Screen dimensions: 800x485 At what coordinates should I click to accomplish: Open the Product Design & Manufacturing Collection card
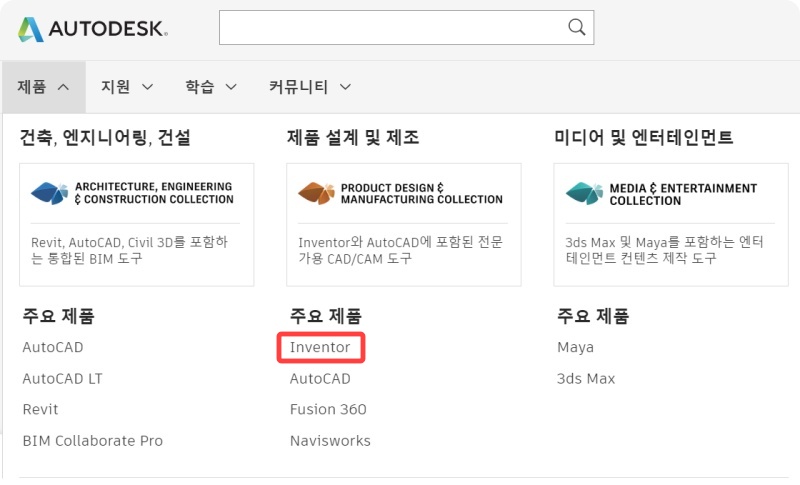click(404, 224)
